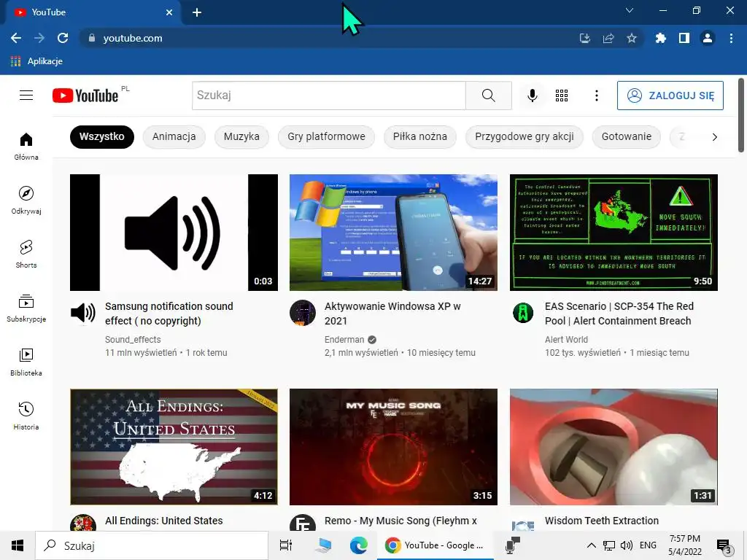Image resolution: width=747 pixels, height=560 pixels.
Task: Play Wisdom Teeth Extraction thumbnail
Action: pyautogui.click(x=614, y=447)
